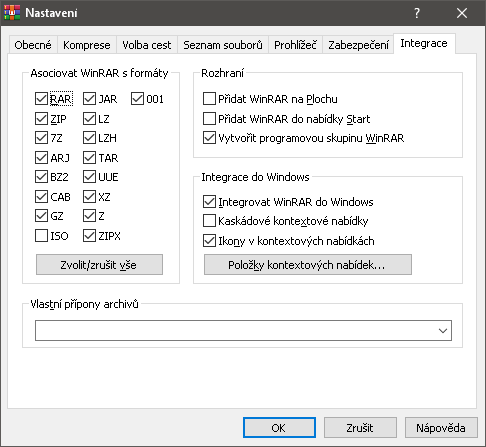Uncheck ARJ format association
The height and width of the screenshot is (447, 486).
click(41, 157)
